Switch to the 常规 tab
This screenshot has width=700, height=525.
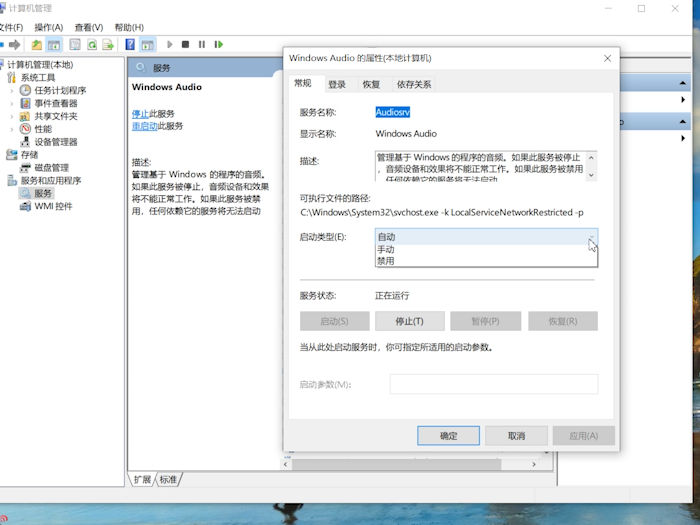(303, 83)
